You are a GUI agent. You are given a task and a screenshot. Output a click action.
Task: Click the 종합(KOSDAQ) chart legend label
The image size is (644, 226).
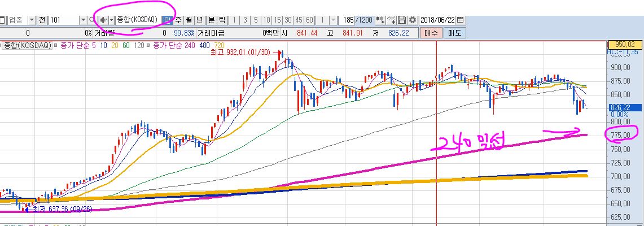point(28,45)
